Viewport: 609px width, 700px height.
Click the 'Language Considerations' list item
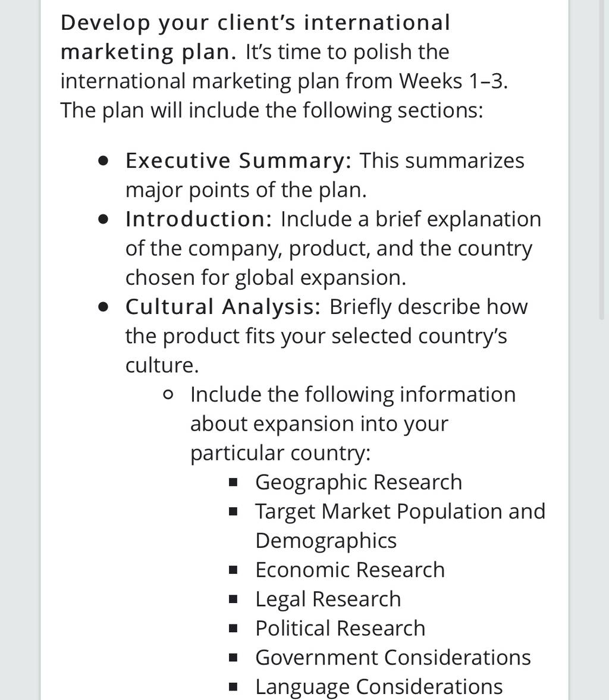379,687
